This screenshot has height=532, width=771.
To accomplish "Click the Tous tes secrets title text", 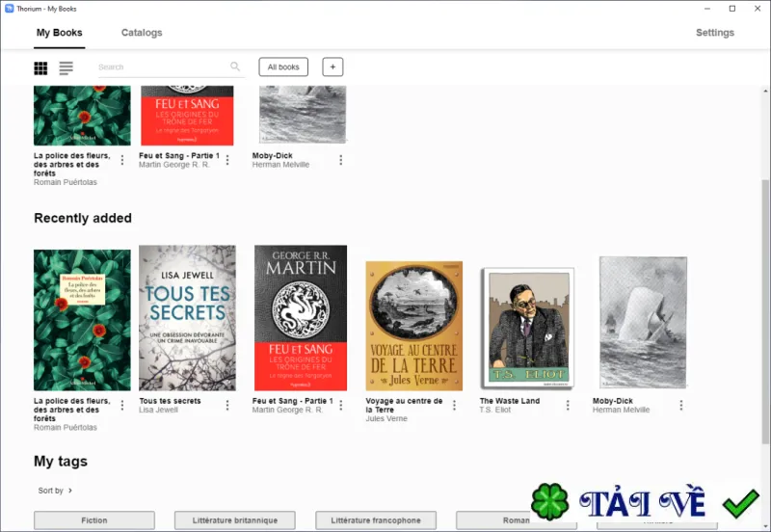I will click(x=171, y=401).
